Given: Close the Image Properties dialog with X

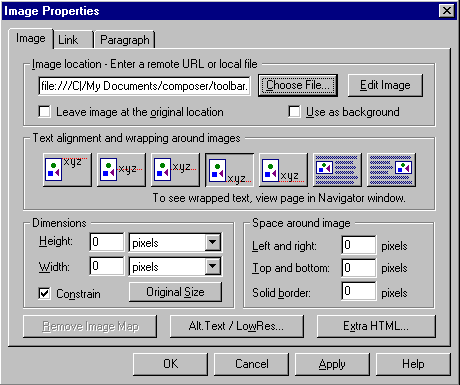Looking at the screenshot, I should tap(447, 11).
